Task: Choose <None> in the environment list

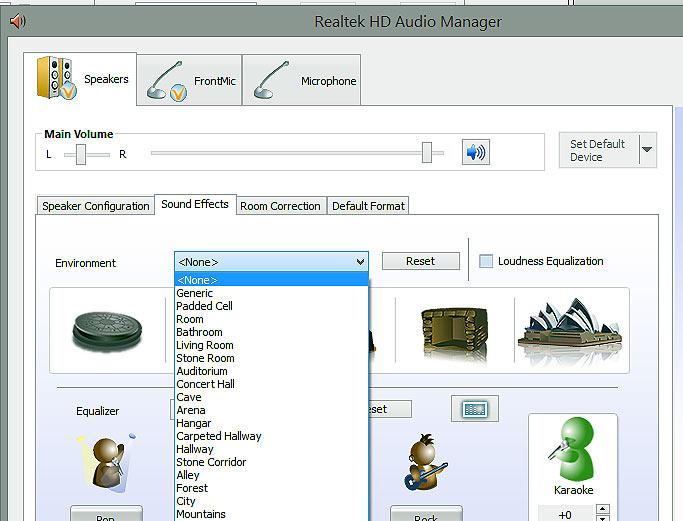Action: tap(271, 280)
